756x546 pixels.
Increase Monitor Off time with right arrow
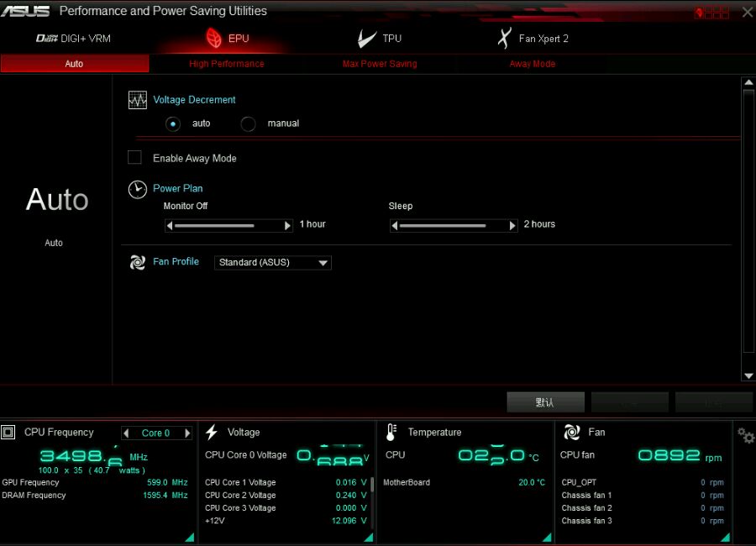click(288, 225)
